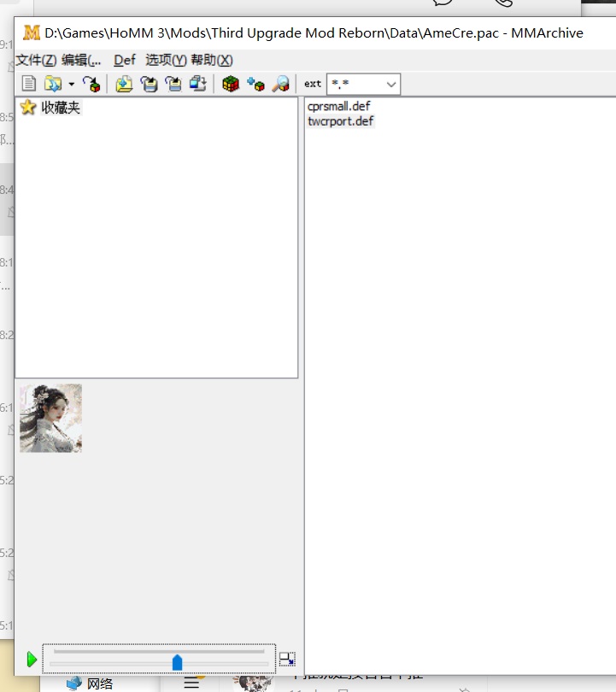Expand the Open archive recent-files arrow
Screen dimensions: 616x692
[71, 84]
